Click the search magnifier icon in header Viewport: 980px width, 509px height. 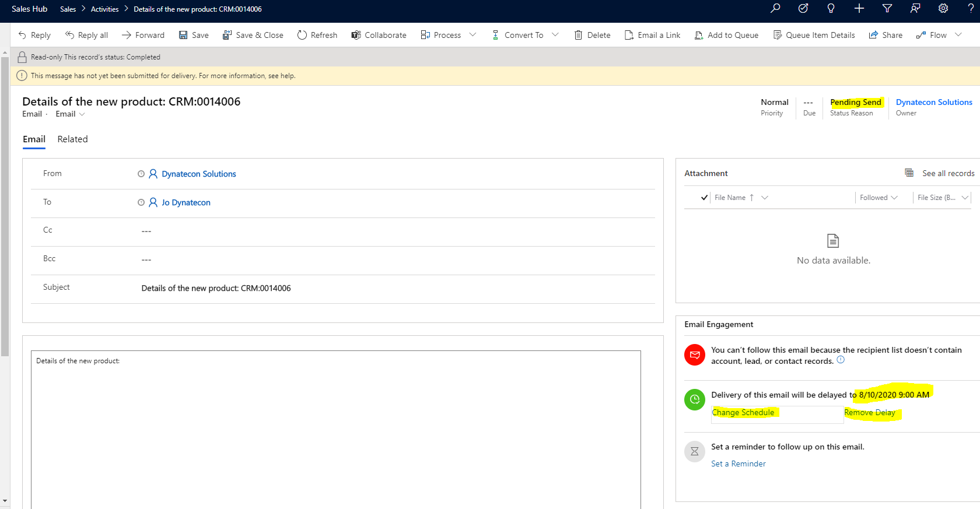pyautogui.click(x=775, y=8)
